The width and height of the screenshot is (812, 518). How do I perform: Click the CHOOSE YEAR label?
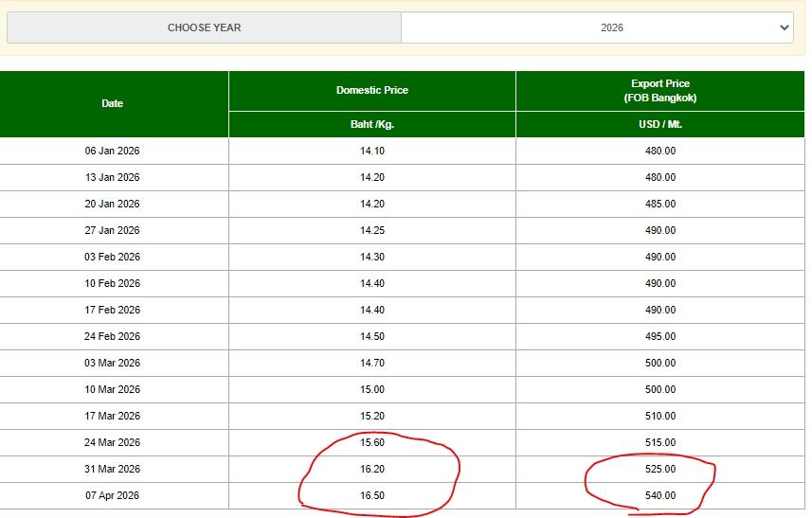[204, 27]
